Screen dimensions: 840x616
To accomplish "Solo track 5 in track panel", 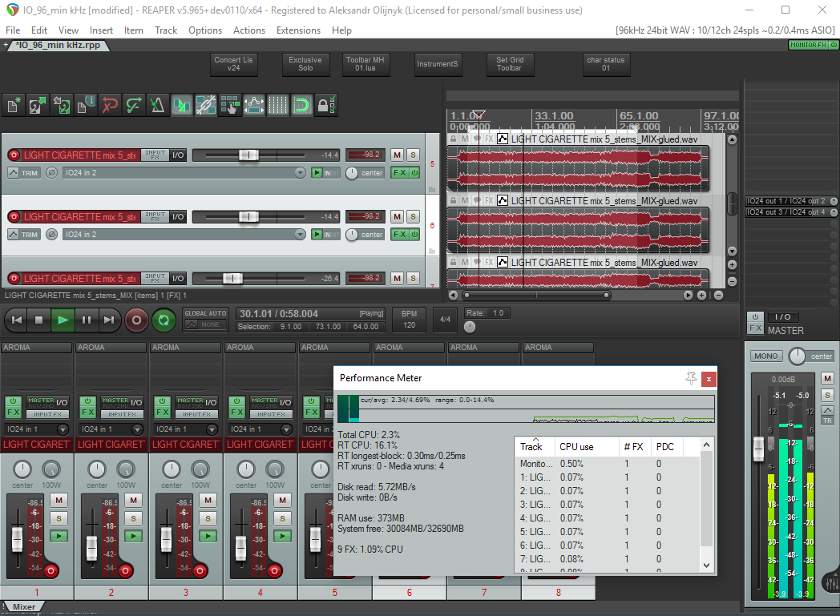I will 413,155.
